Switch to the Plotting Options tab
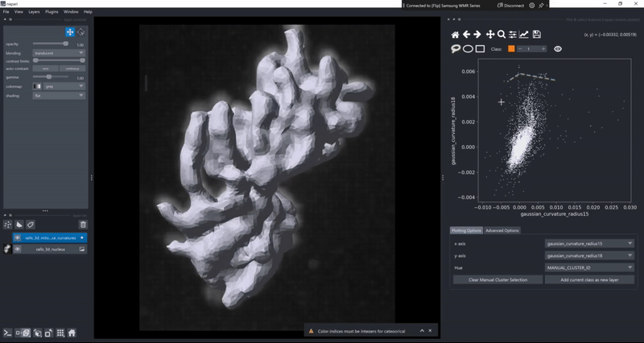This screenshot has width=644, height=343. 466,230
